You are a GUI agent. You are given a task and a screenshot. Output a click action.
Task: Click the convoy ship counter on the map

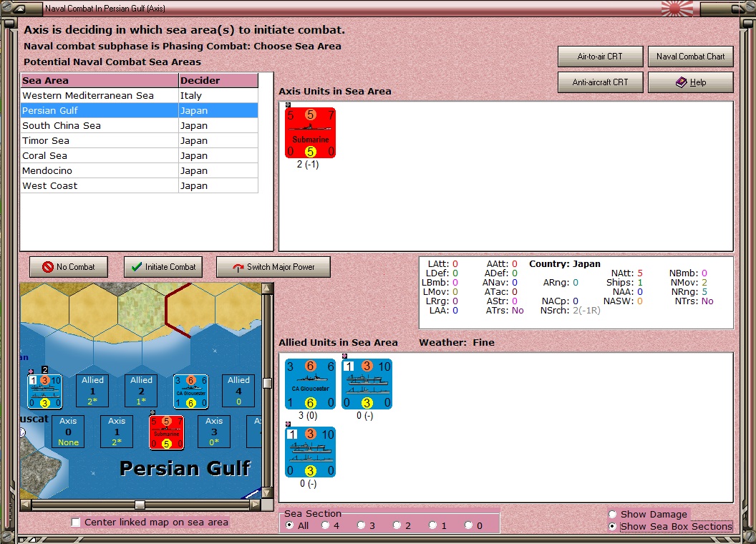(45, 391)
